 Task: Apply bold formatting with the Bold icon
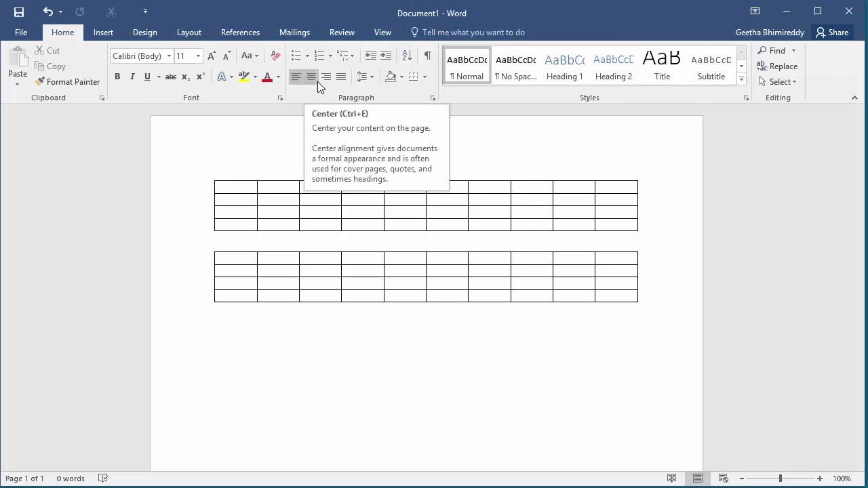pos(117,76)
